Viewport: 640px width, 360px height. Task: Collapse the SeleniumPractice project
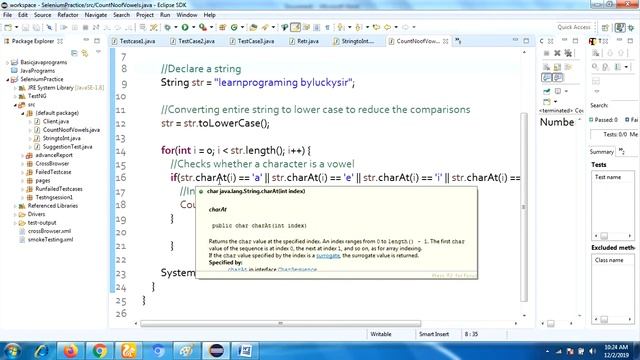[7, 79]
